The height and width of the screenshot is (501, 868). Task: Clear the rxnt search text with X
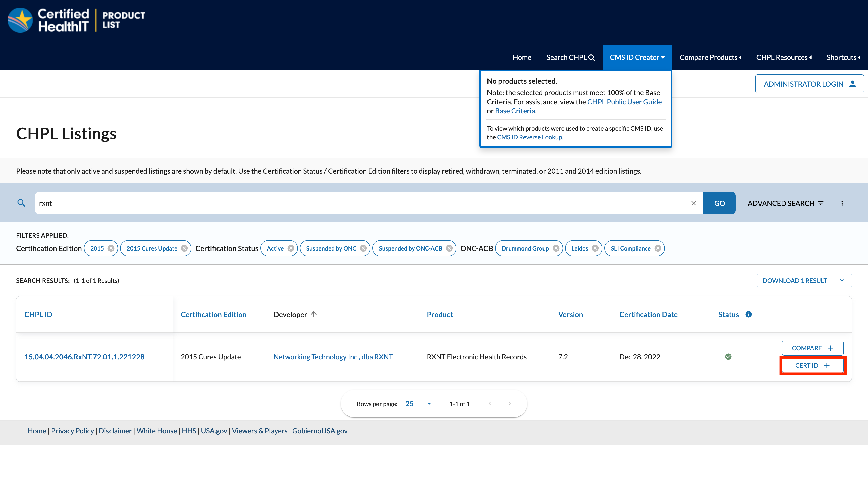click(693, 203)
